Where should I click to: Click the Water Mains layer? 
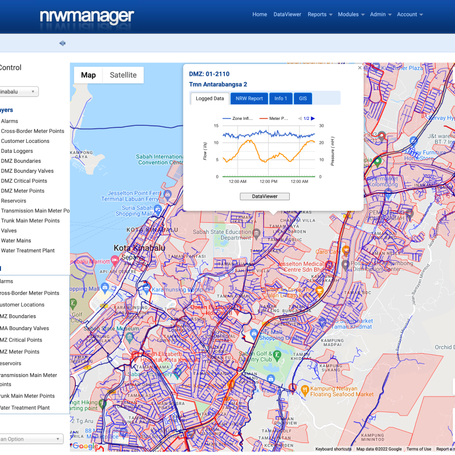coord(16,240)
